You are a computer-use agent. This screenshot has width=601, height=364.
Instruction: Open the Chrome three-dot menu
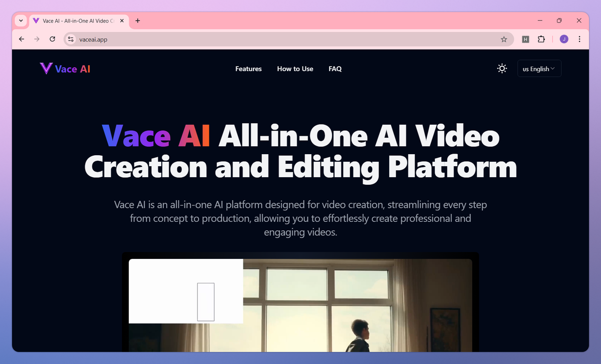(x=579, y=39)
